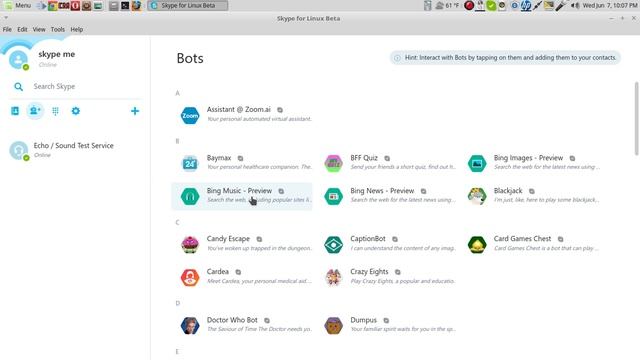Open the Edit menu
640x360 pixels.
click(x=22, y=29)
